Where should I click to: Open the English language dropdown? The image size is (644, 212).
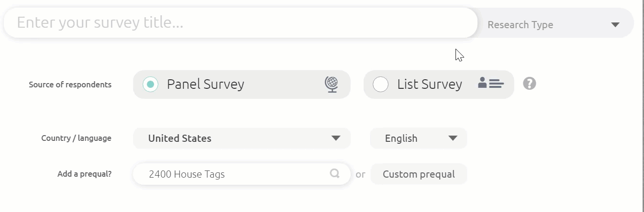click(x=411, y=138)
